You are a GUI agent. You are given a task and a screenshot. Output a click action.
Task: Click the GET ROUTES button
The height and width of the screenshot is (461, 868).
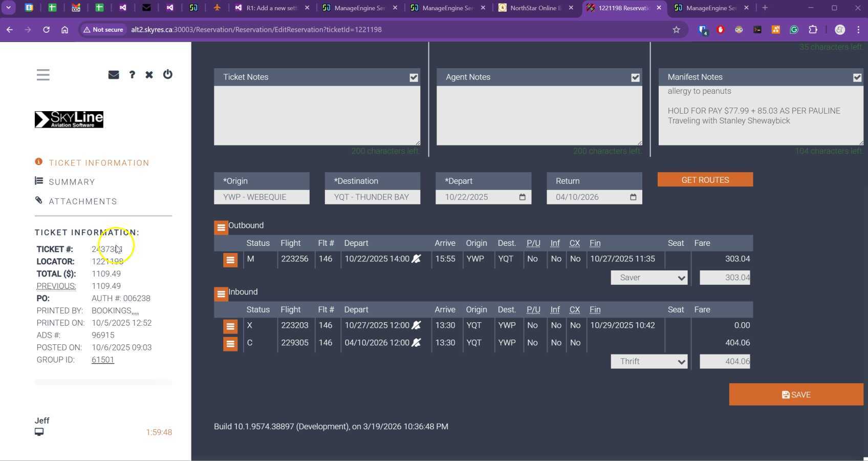pyautogui.click(x=705, y=180)
